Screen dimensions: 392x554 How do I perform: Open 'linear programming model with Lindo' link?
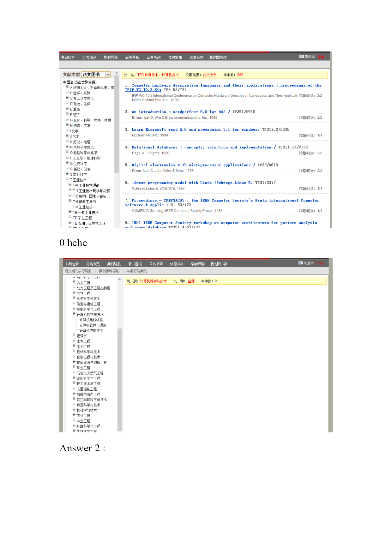pos(192,183)
